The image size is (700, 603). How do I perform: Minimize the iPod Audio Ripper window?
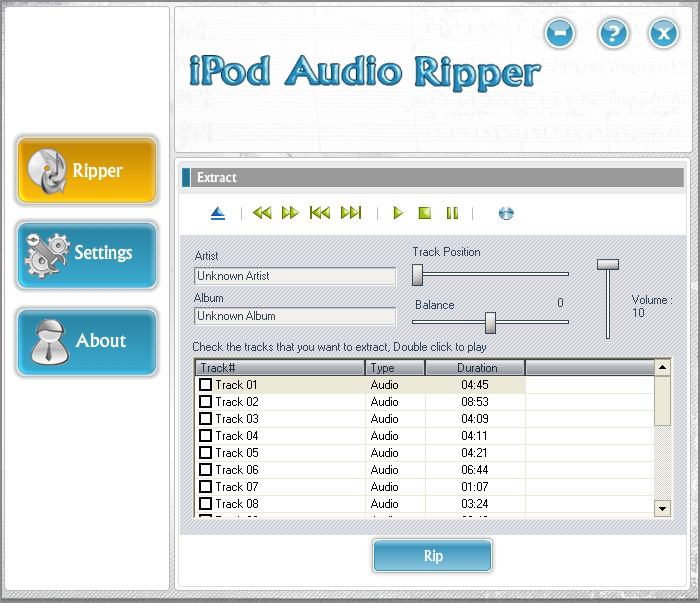coord(560,33)
